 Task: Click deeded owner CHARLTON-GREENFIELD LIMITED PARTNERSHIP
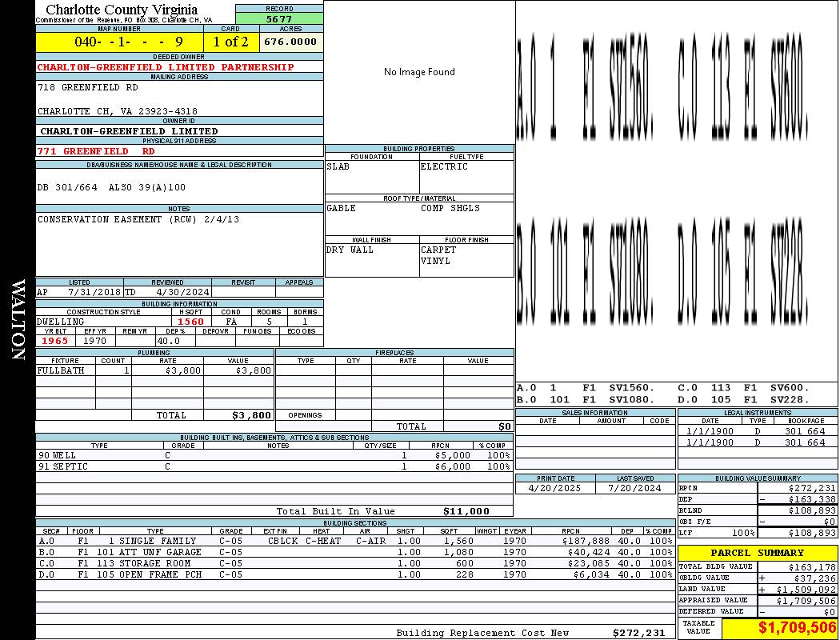166,67
